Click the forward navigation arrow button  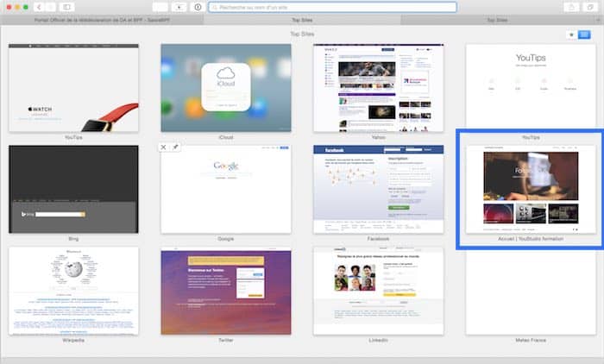(51, 7)
